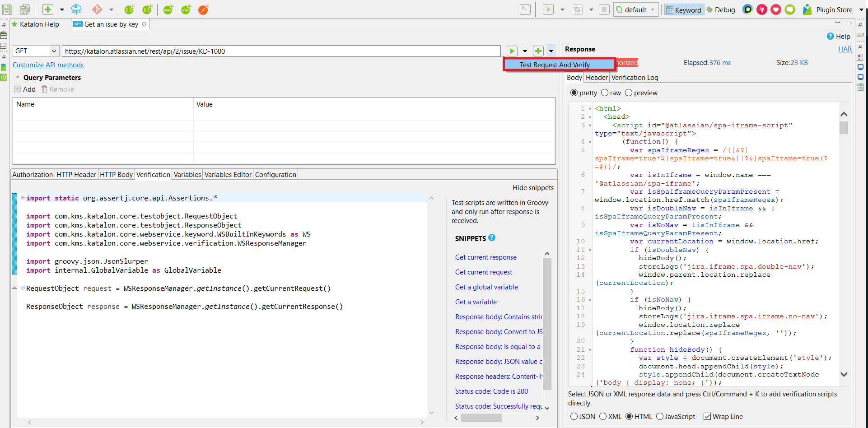Click the green speech bubble icon
Screen dimensions: 868x428
(790, 9)
